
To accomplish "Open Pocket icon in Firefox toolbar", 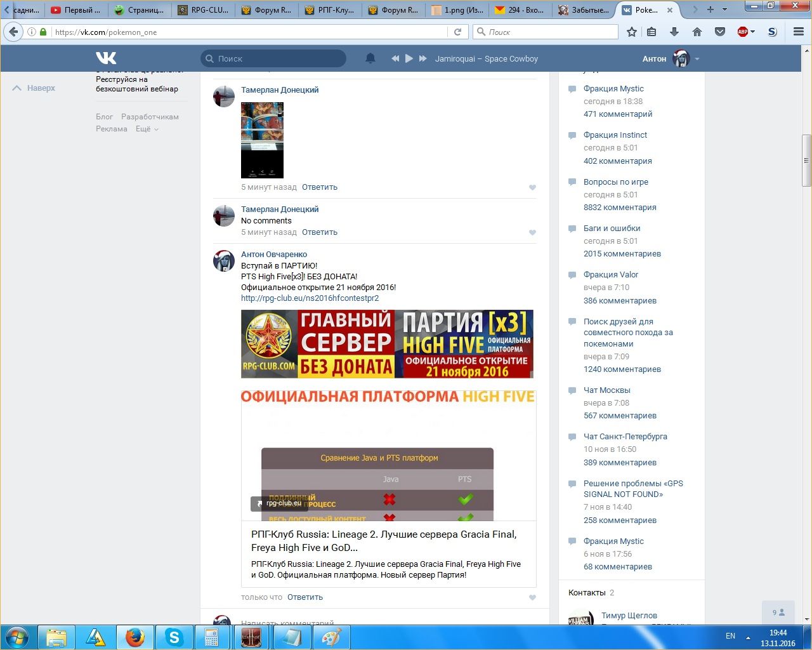I will point(720,32).
